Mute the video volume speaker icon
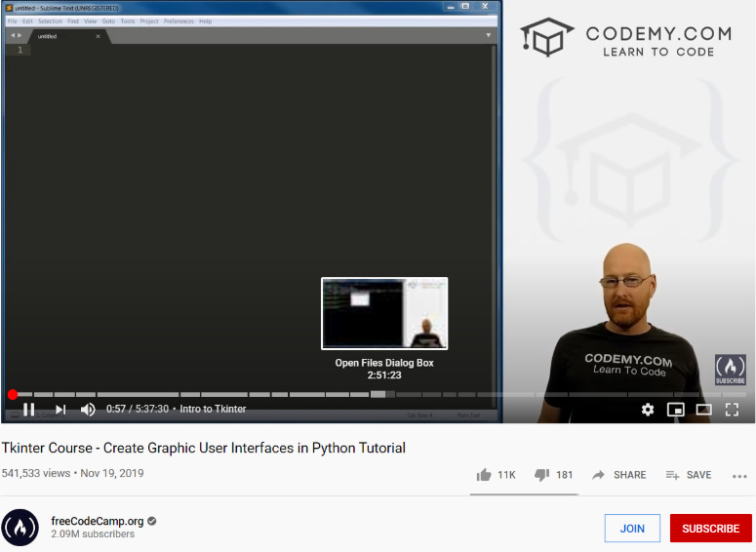The image size is (756, 552). (x=88, y=410)
